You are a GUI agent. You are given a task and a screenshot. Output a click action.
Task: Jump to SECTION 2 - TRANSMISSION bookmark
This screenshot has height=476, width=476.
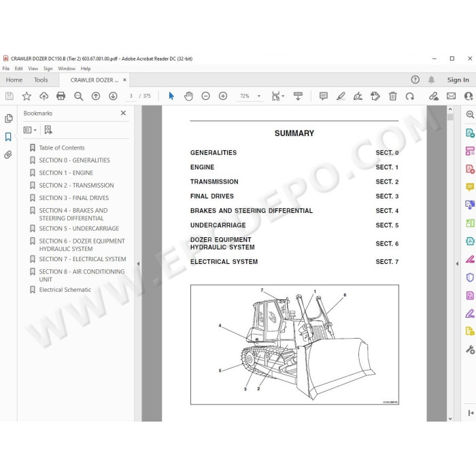tap(76, 186)
